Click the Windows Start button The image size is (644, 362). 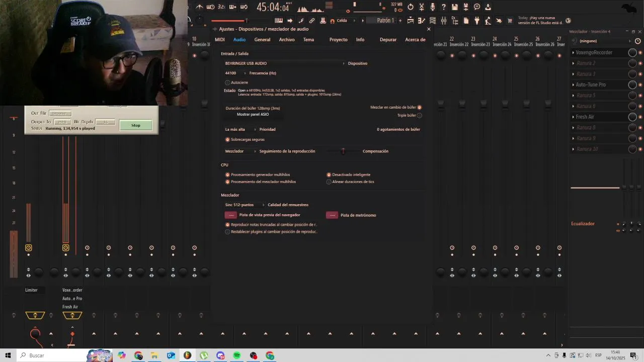(x=8, y=355)
